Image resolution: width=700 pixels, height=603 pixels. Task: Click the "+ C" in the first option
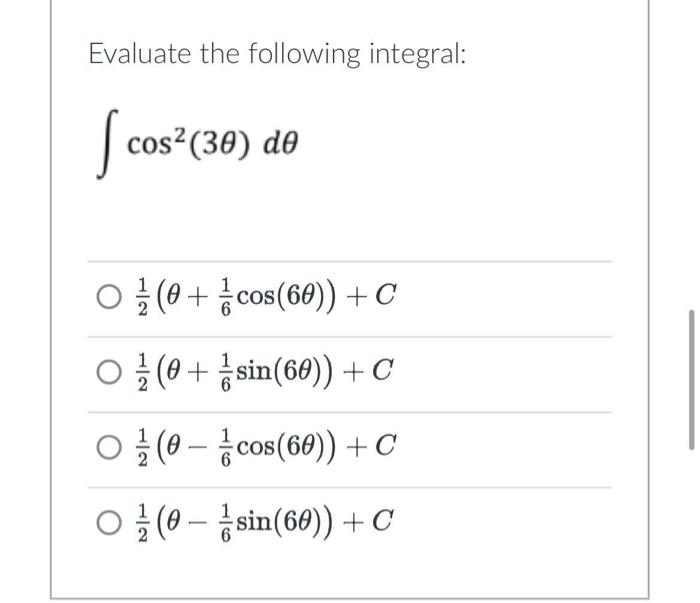[x=371, y=296]
